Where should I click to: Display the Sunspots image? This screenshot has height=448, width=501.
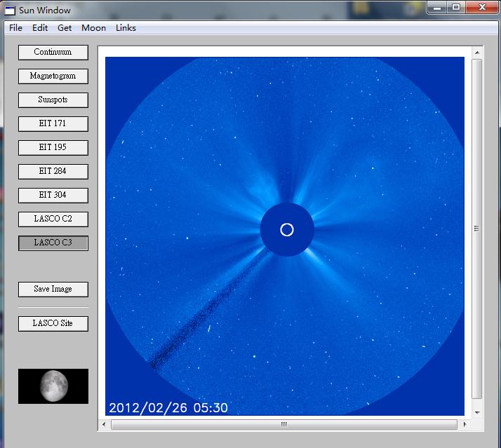coord(53,100)
